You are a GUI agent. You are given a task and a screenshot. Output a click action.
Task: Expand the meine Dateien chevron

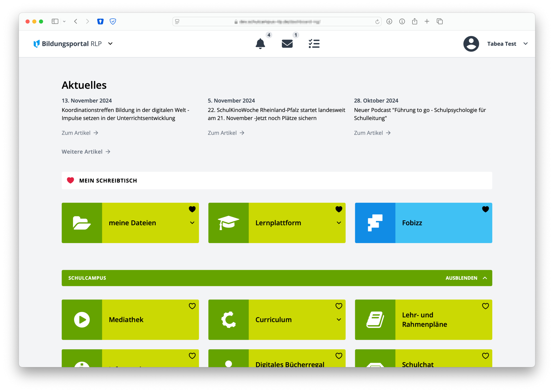[192, 223]
